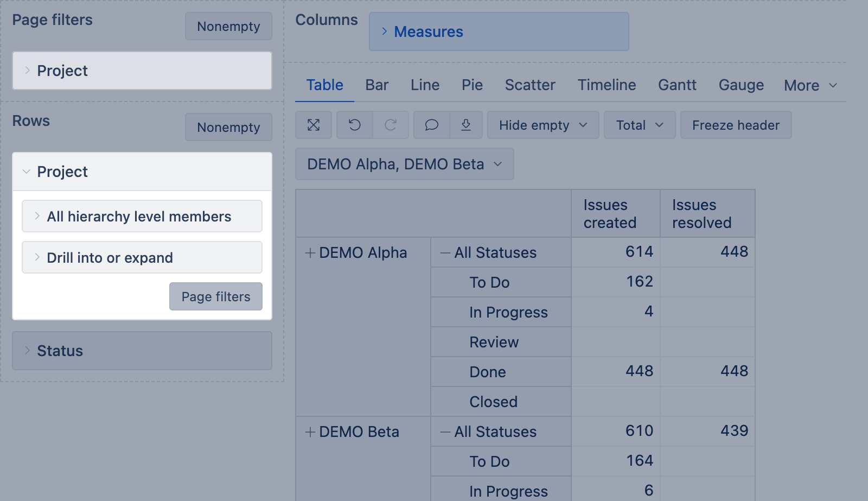The height and width of the screenshot is (501, 868).
Task: Open the comment bubble icon
Action: pos(432,125)
